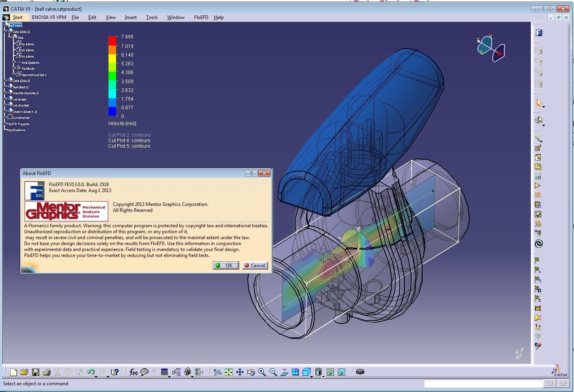
Task: Click the command input field in status bar
Action: [x=483, y=384]
